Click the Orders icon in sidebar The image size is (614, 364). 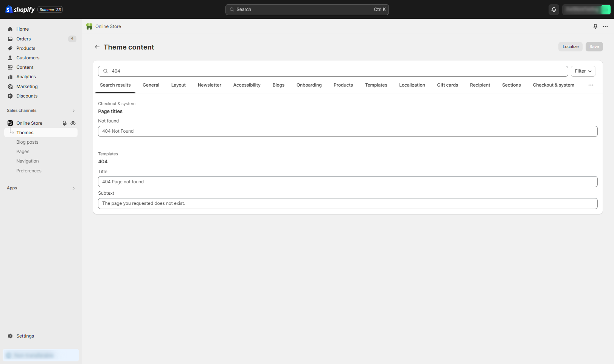pos(10,39)
